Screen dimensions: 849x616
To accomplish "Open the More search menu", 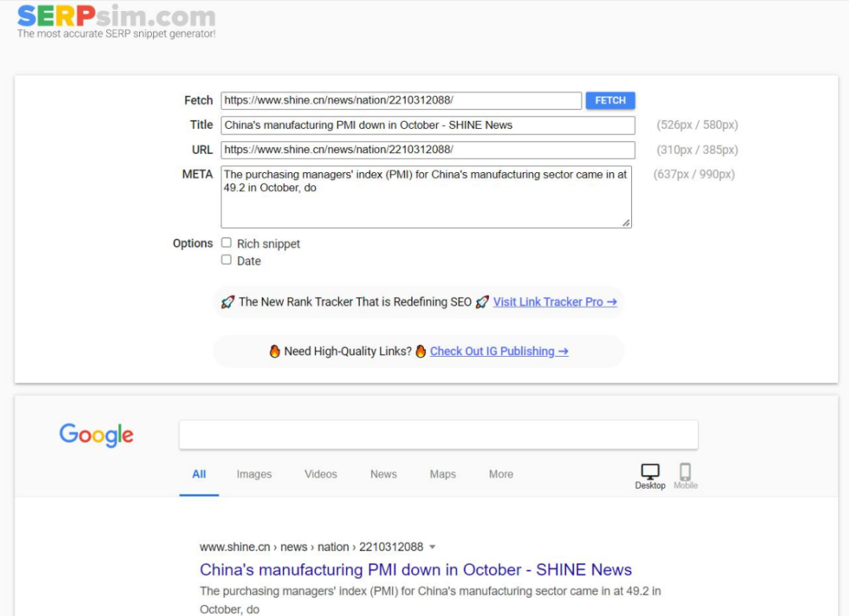I will tap(501, 474).
